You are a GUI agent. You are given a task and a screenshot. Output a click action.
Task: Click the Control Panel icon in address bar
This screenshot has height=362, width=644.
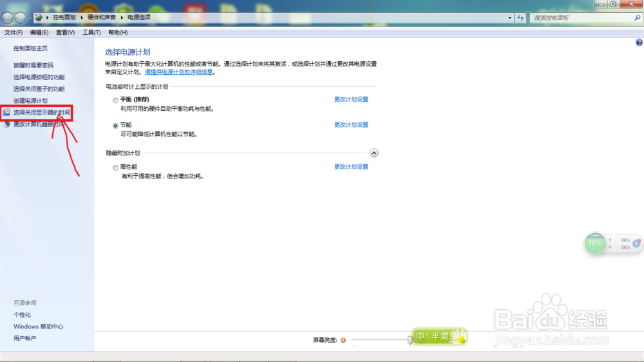click(39, 17)
